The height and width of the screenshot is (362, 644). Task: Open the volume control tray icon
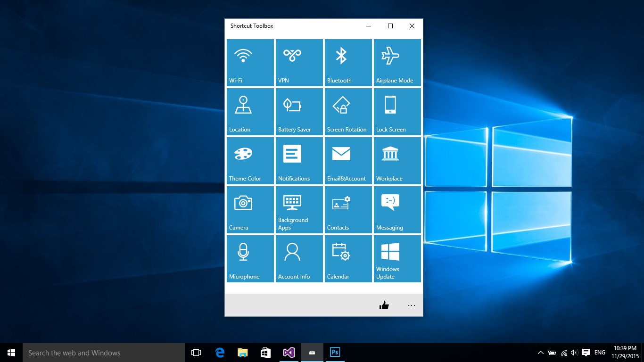(x=574, y=353)
